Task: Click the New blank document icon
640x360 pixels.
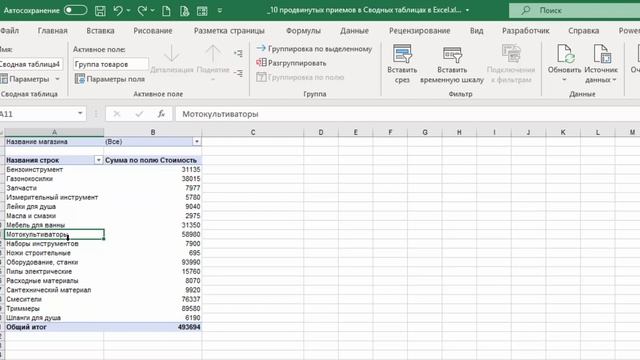Action: pyautogui.click(x=166, y=11)
